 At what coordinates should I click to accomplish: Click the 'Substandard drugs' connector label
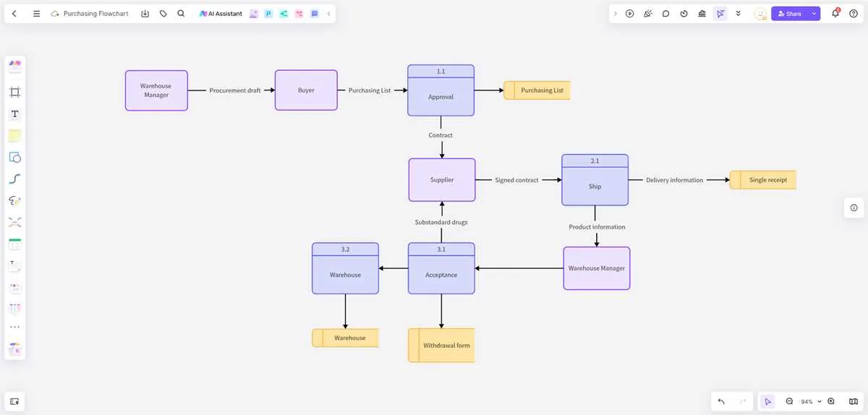click(x=441, y=222)
